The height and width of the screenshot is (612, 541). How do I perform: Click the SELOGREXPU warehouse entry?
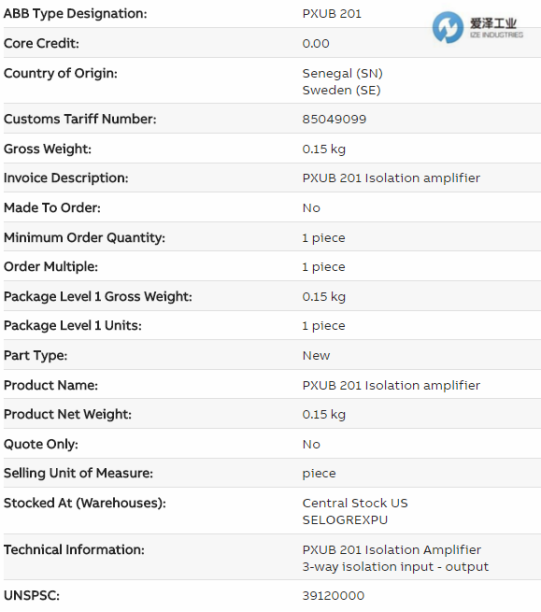[345, 520]
